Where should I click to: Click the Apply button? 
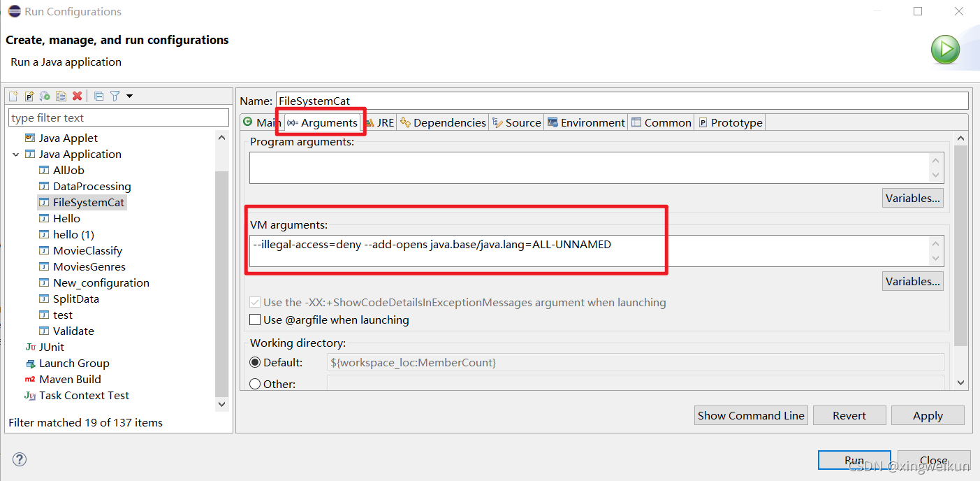point(928,415)
